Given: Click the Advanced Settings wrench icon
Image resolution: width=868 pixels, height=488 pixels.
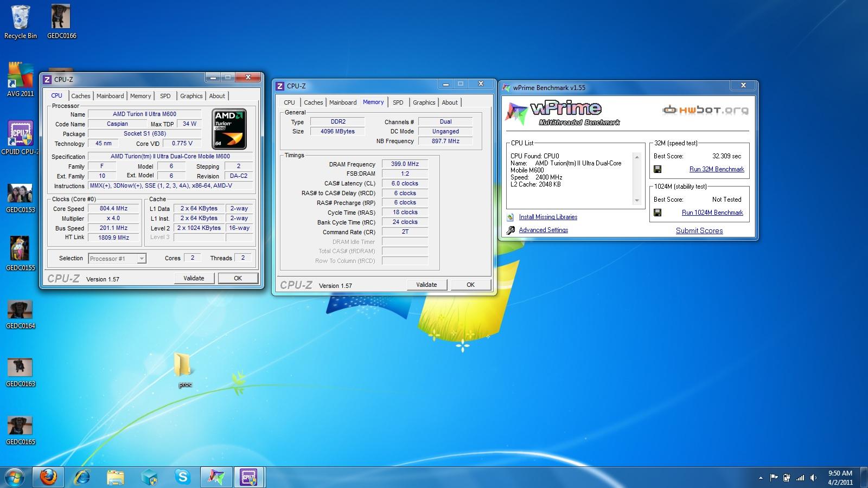Looking at the screenshot, I should point(510,230).
